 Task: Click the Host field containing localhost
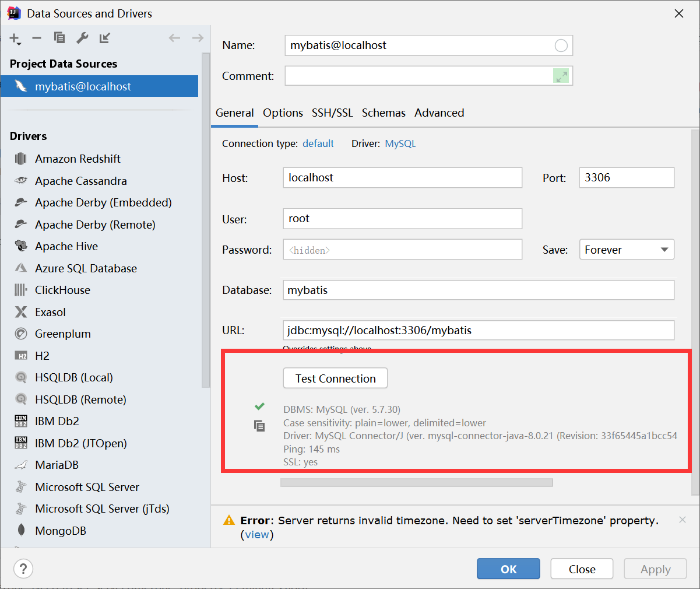click(402, 178)
